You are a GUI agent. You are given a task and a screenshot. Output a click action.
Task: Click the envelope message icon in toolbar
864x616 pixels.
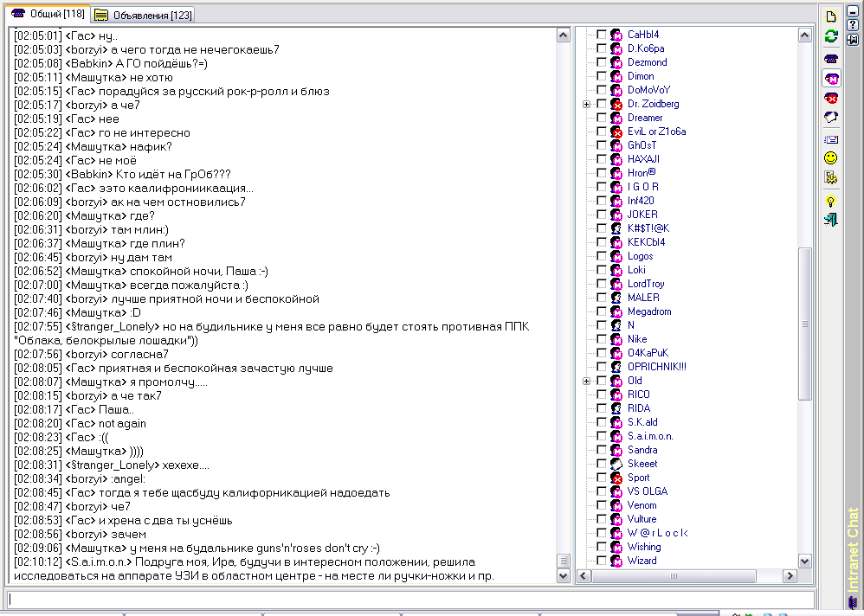830,138
